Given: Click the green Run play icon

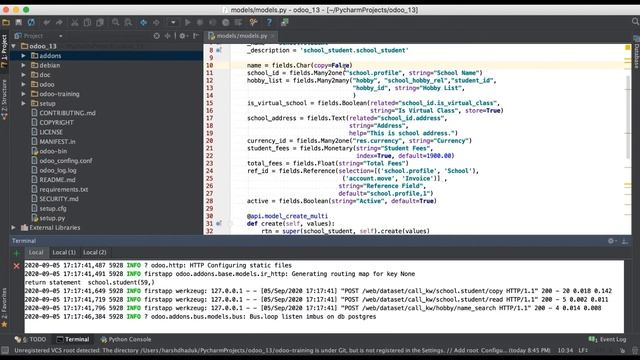Looking at the screenshot, I should [x=187, y=22].
